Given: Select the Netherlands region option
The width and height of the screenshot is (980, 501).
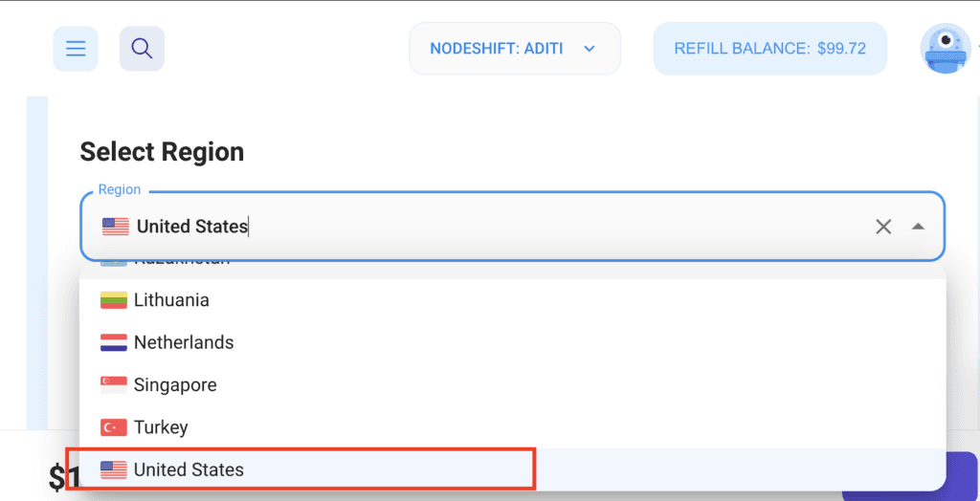Looking at the screenshot, I should [x=513, y=343].
